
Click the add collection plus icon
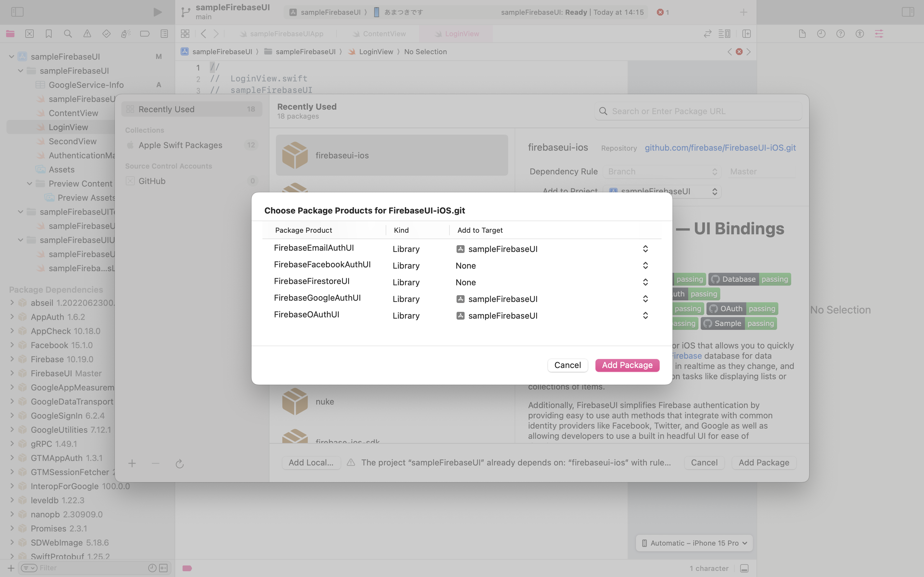[x=132, y=464]
